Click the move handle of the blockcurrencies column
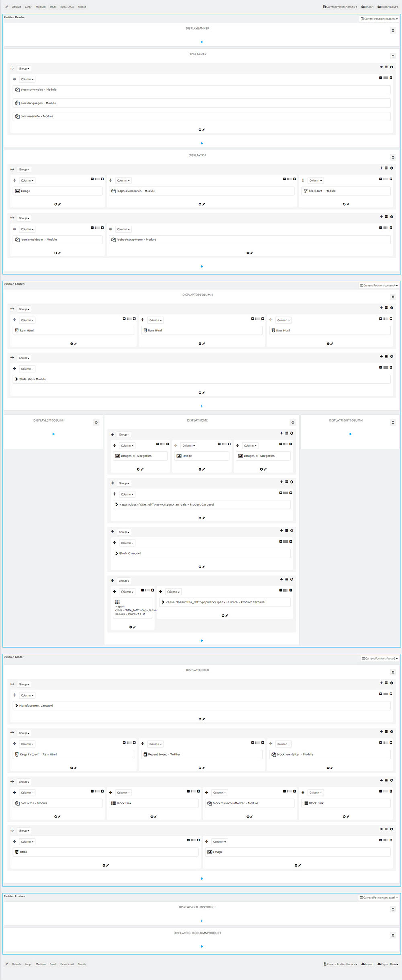Image resolution: width=402 pixels, height=980 pixels. (x=14, y=79)
